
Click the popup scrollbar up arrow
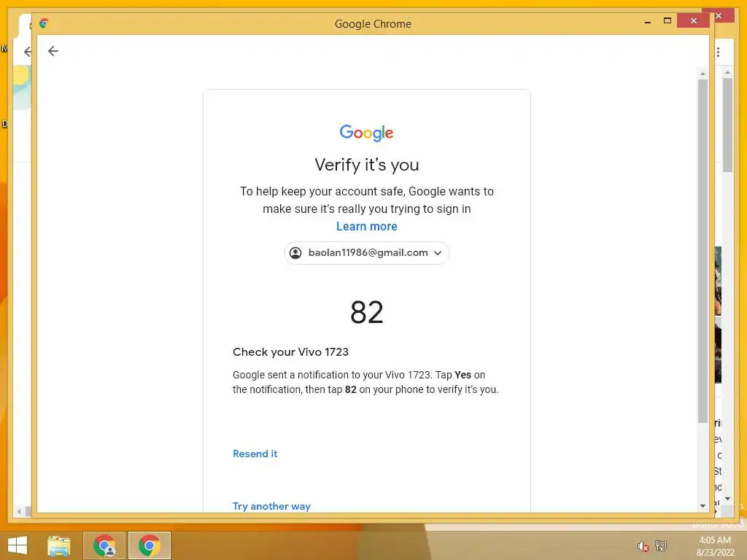click(703, 74)
